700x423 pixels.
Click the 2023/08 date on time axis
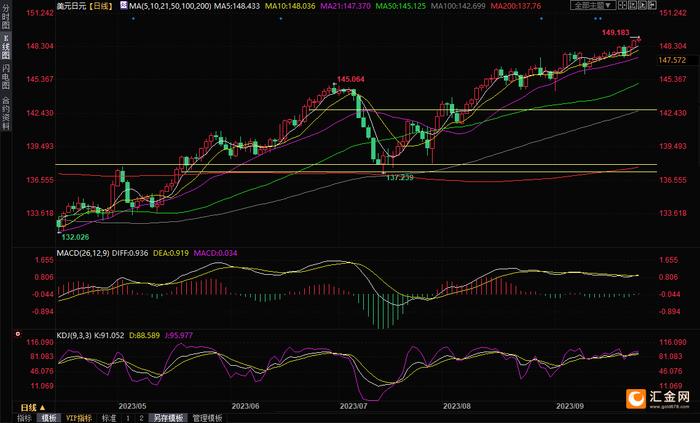point(457,406)
